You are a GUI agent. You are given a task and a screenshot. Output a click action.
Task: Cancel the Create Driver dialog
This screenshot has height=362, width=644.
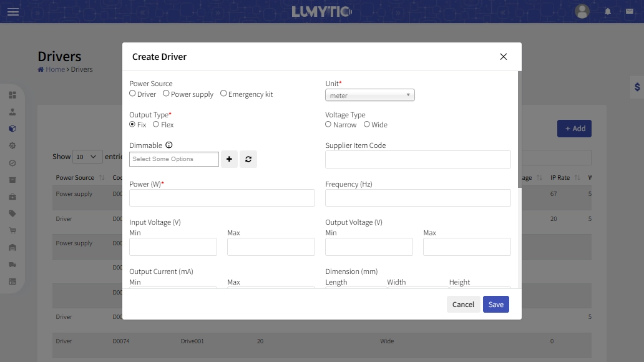(463, 304)
